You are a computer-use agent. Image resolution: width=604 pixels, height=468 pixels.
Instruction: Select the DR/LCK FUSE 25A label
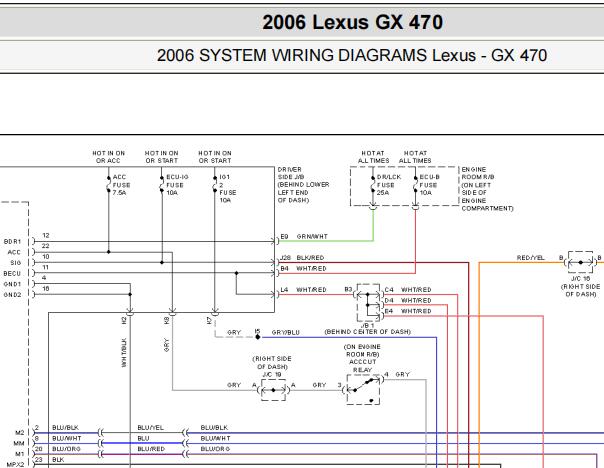pyautogui.click(x=389, y=185)
